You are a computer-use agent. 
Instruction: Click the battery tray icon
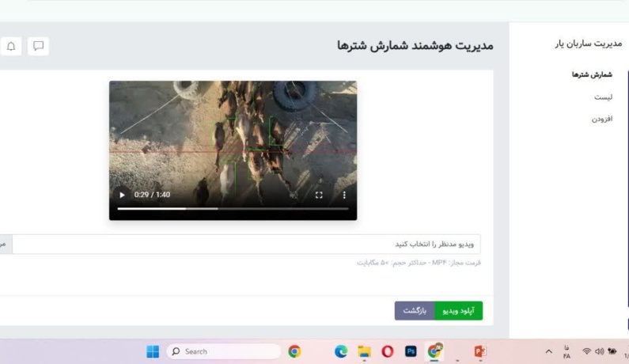(612, 351)
